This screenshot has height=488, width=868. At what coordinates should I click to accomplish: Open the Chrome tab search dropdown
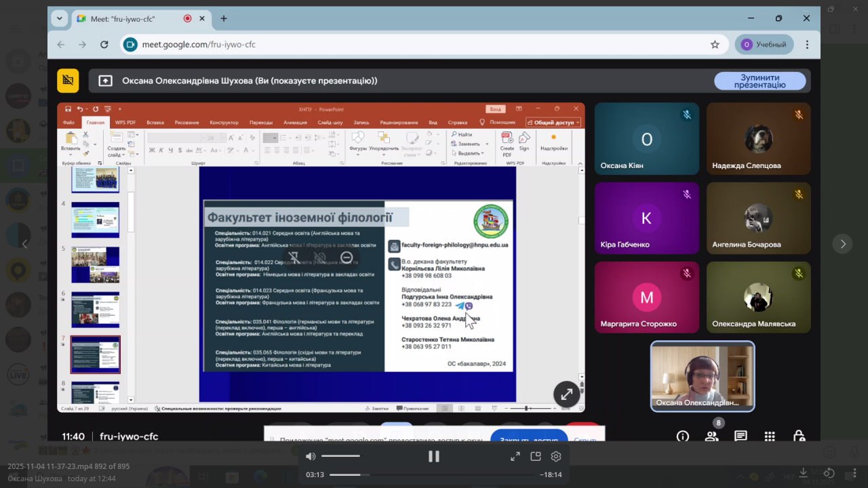pyautogui.click(x=60, y=18)
